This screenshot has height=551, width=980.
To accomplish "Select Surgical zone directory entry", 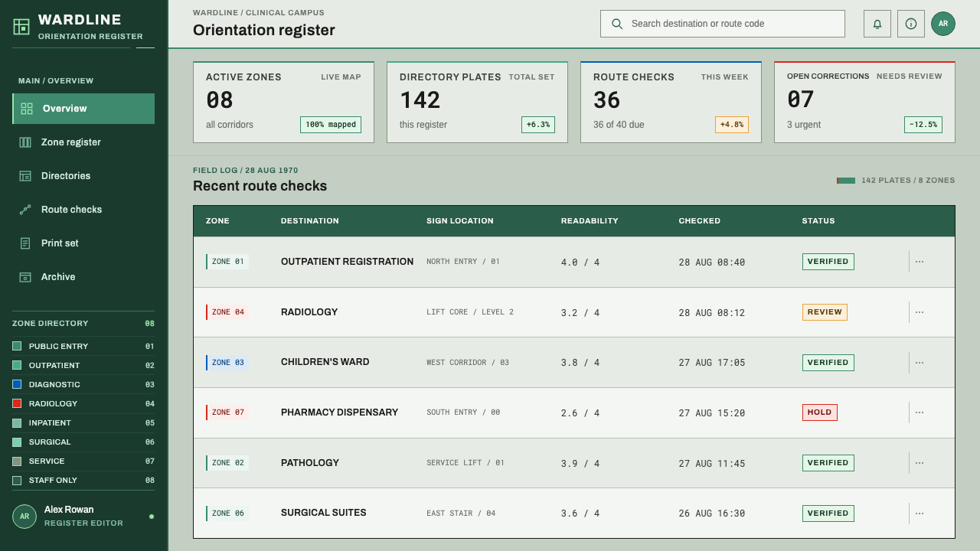I will tap(83, 442).
